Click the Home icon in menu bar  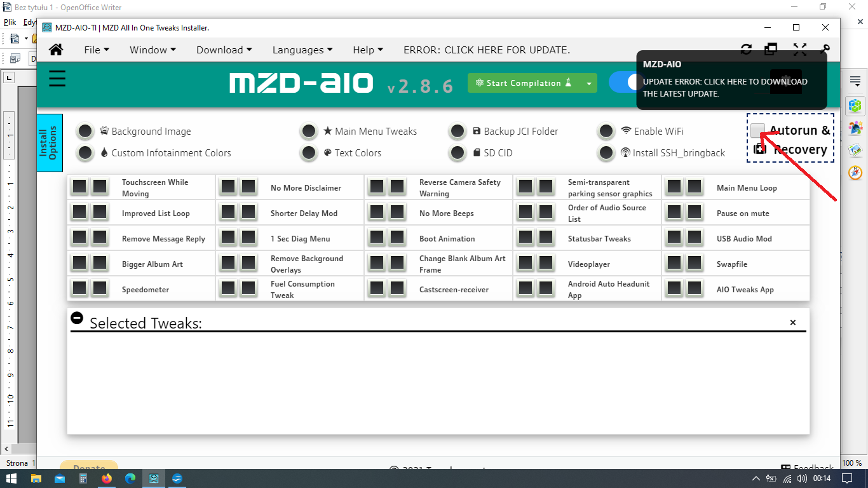[x=56, y=50]
